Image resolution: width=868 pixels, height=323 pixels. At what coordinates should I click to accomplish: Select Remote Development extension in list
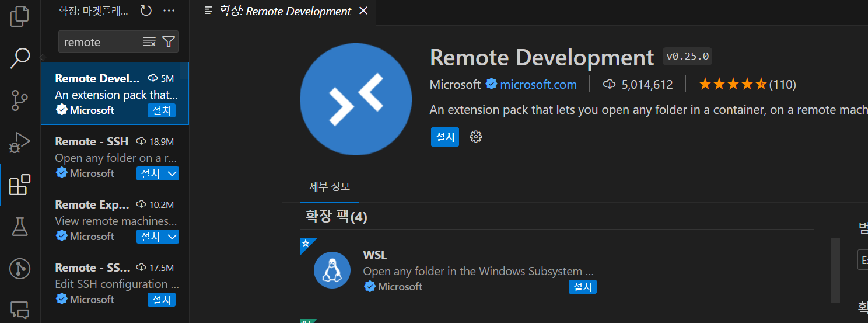click(114, 93)
